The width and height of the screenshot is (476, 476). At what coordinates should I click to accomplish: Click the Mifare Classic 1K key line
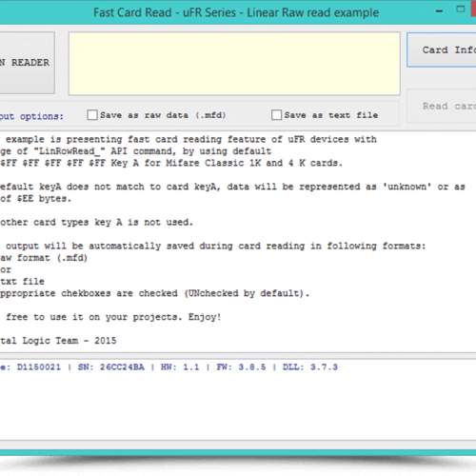[171, 163]
